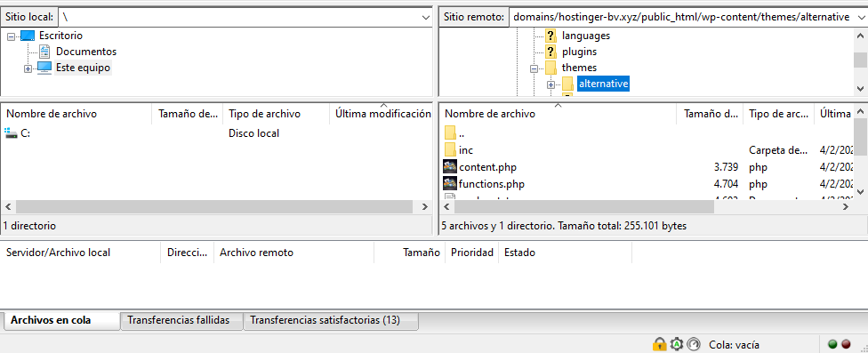Click the Prioridad queue header
Image resolution: width=868 pixels, height=353 pixels.
click(471, 253)
